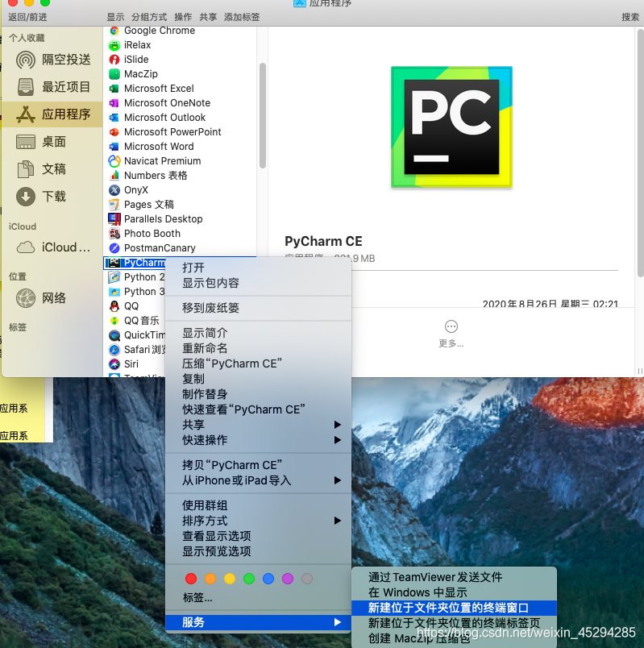Image resolution: width=644 pixels, height=648 pixels.
Task: Open the 操作 toolbar dropdown
Action: [183, 17]
